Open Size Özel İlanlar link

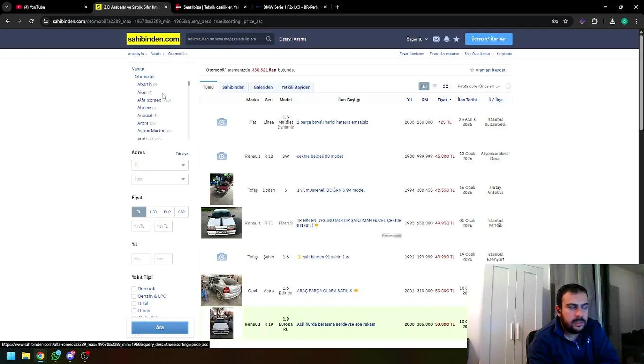tap(477, 54)
